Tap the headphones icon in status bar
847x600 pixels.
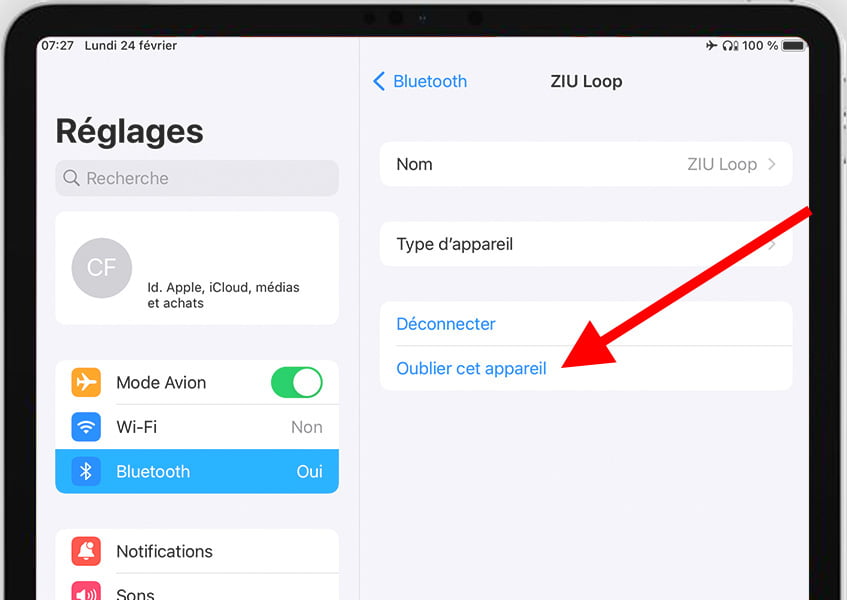tap(730, 45)
